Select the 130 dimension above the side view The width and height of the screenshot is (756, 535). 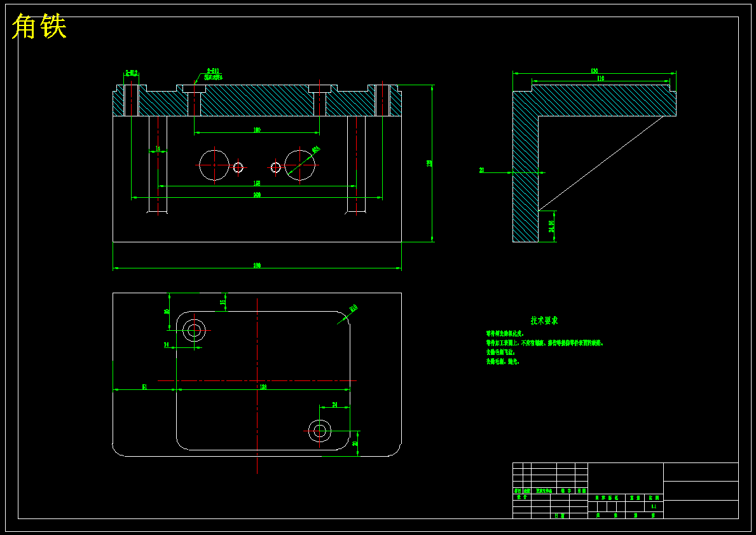coord(594,71)
